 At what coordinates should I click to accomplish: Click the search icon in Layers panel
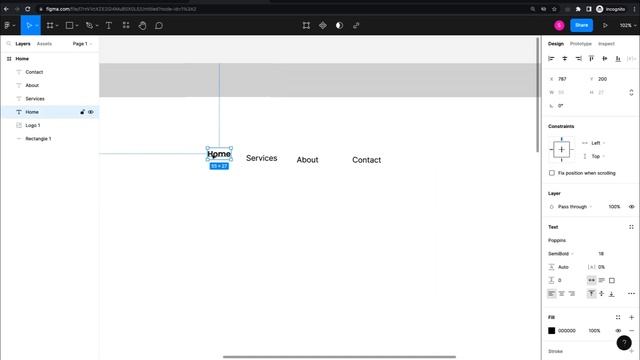[x=9, y=44]
